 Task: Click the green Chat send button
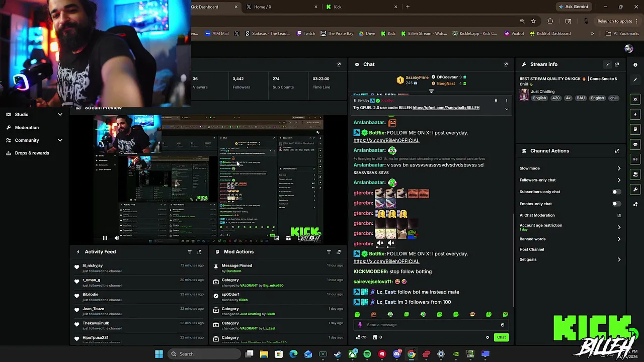501,337
